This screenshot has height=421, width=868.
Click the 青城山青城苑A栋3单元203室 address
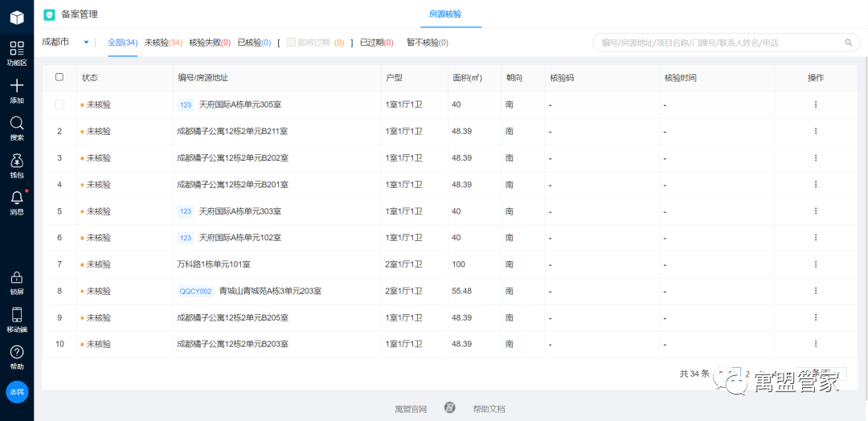271,291
